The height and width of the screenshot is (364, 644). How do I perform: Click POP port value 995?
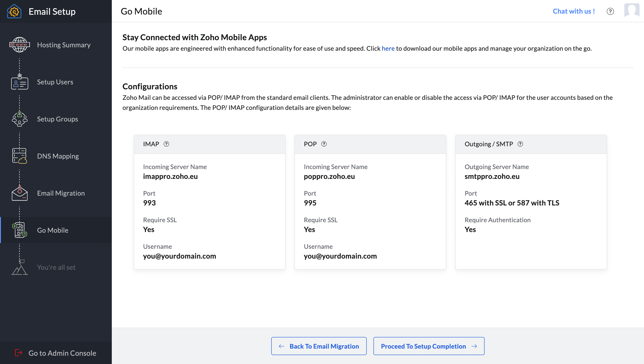(x=310, y=203)
